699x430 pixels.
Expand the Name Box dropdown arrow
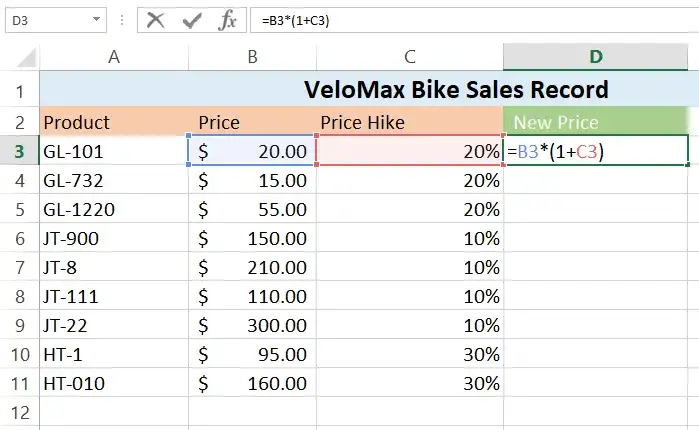pos(97,20)
